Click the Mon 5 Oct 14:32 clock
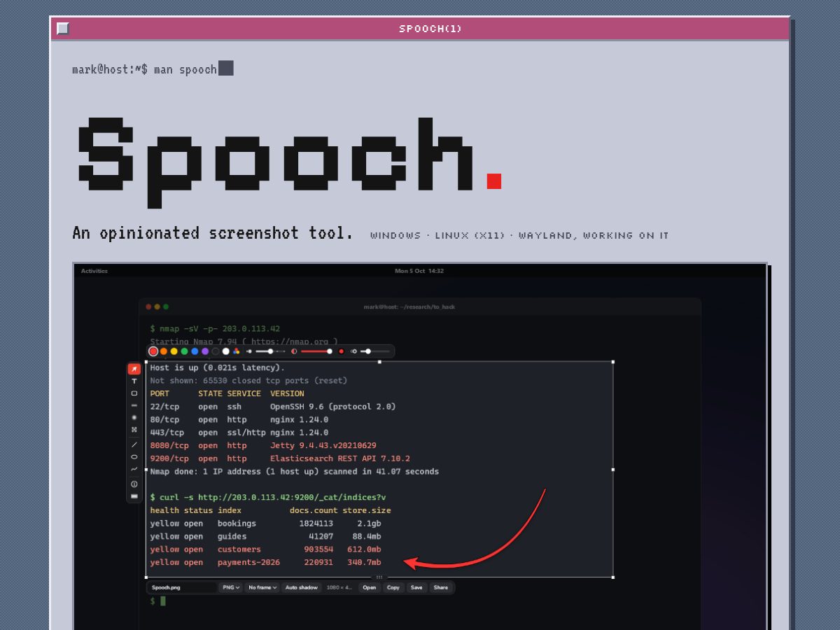The image size is (840, 630). pyautogui.click(x=419, y=271)
